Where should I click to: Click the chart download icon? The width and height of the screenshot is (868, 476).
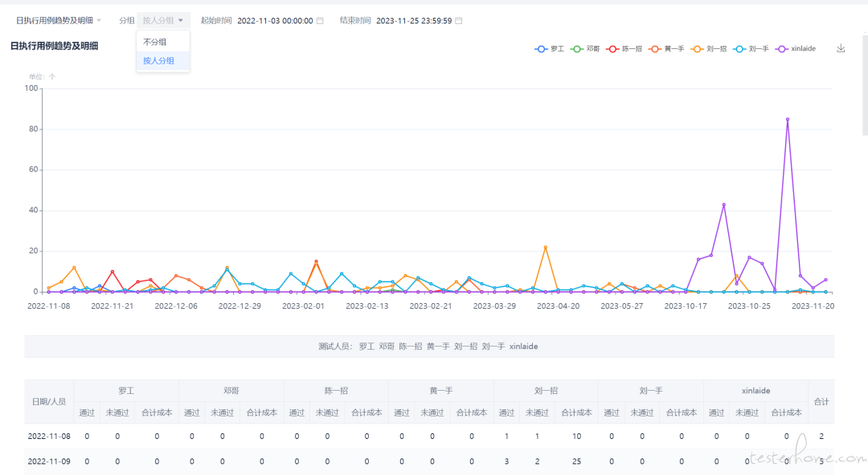point(841,48)
